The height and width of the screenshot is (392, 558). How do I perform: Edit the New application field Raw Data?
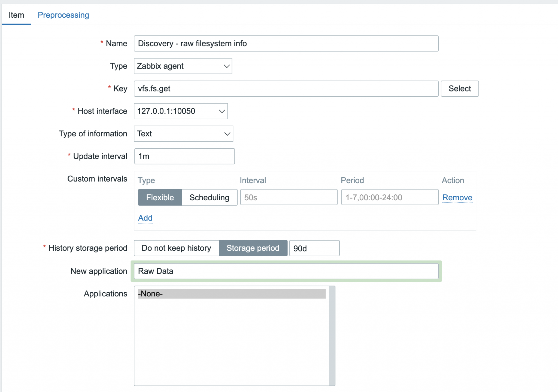pos(286,271)
